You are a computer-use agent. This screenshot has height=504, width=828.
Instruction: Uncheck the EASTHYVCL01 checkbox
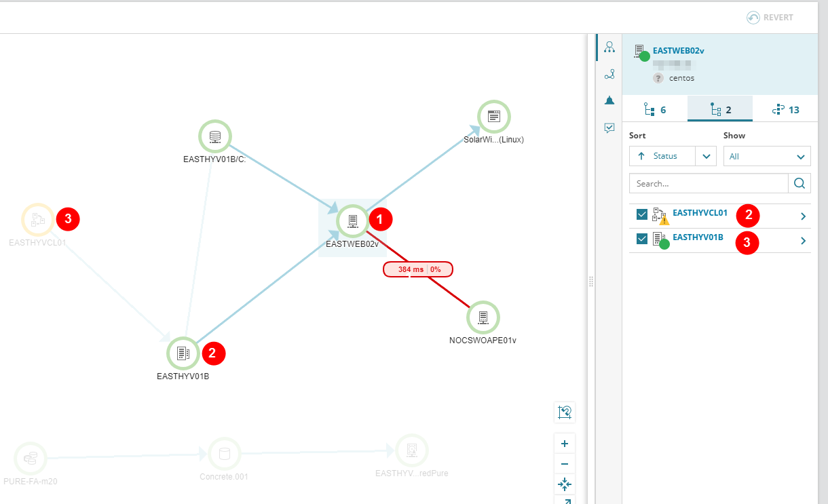click(x=641, y=215)
